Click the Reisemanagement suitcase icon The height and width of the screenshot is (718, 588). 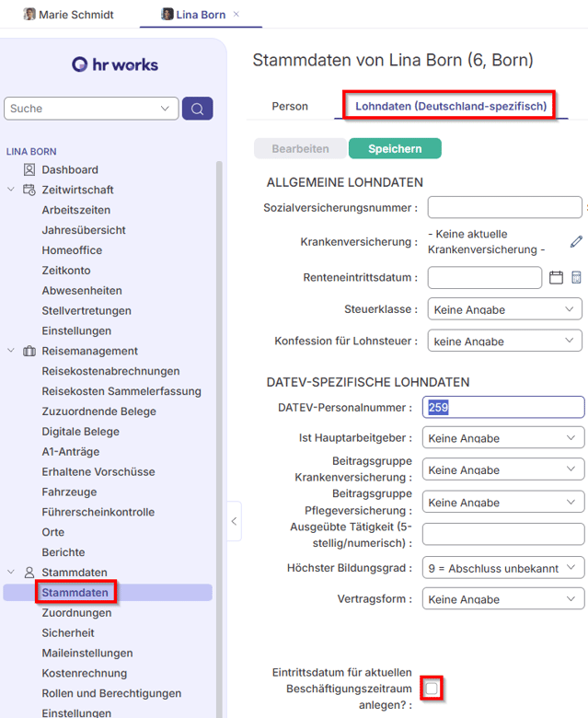tap(29, 351)
